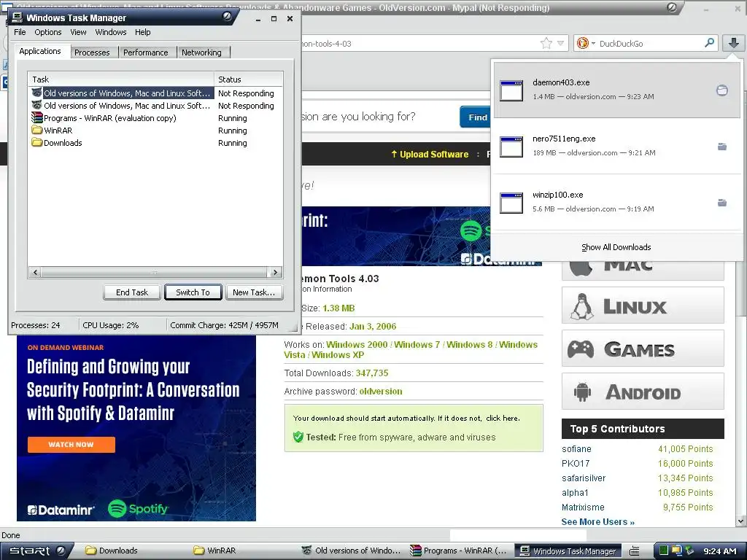Open the Android category button
The height and width of the screenshot is (560, 747).
[x=643, y=392]
